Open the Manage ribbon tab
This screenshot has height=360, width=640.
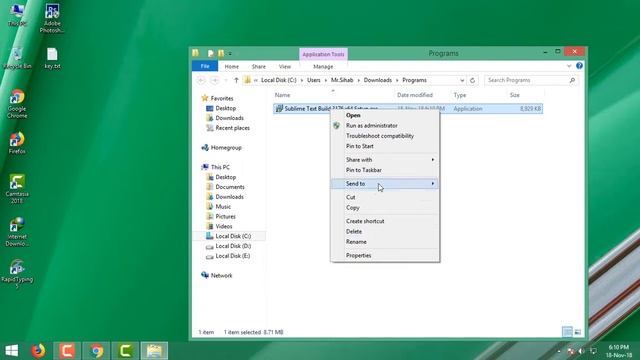323,66
